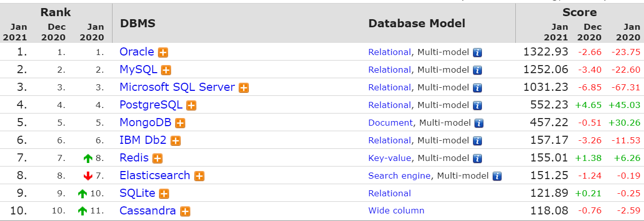Click the green up arrow in Cassandra row
The height and width of the screenshot is (221, 644).
pyautogui.click(x=83, y=211)
